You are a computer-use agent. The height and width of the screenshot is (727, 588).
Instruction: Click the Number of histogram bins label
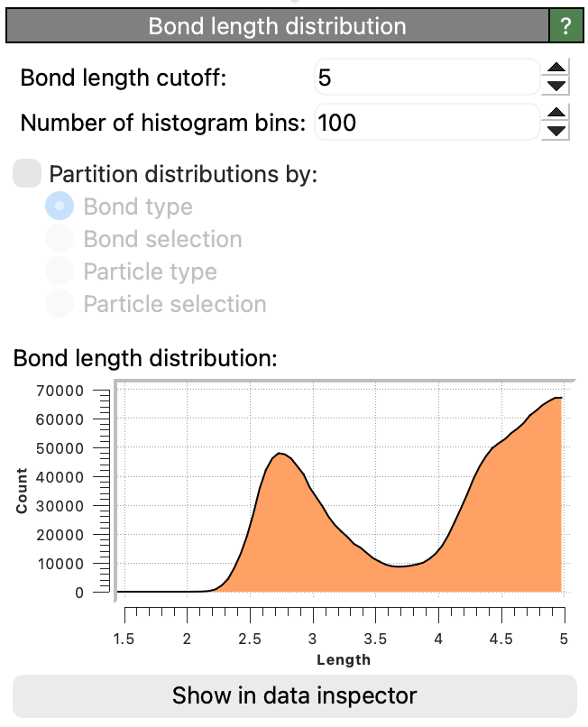[x=163, y=123]
